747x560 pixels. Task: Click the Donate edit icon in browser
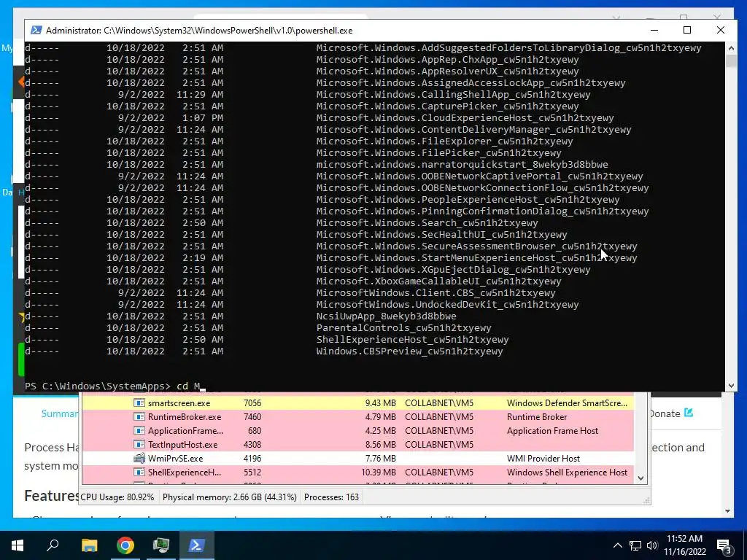(689, 413)
